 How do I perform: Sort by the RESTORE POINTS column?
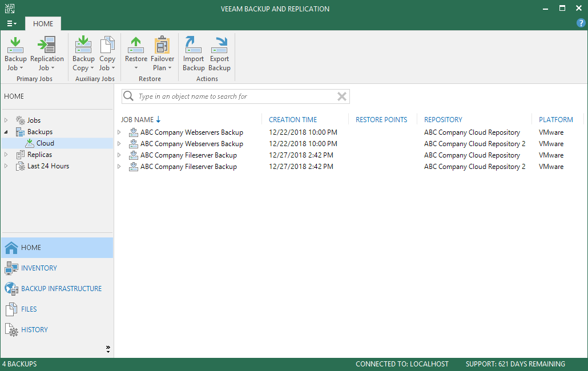(x=381, y=119)
